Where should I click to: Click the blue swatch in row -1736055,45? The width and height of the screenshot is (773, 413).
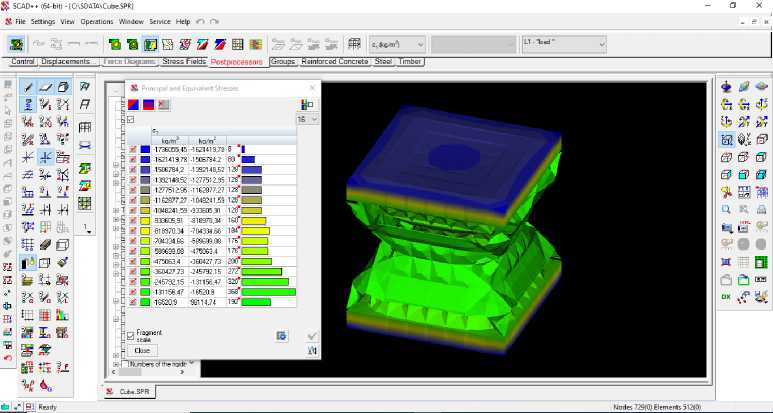click(145, 149)
